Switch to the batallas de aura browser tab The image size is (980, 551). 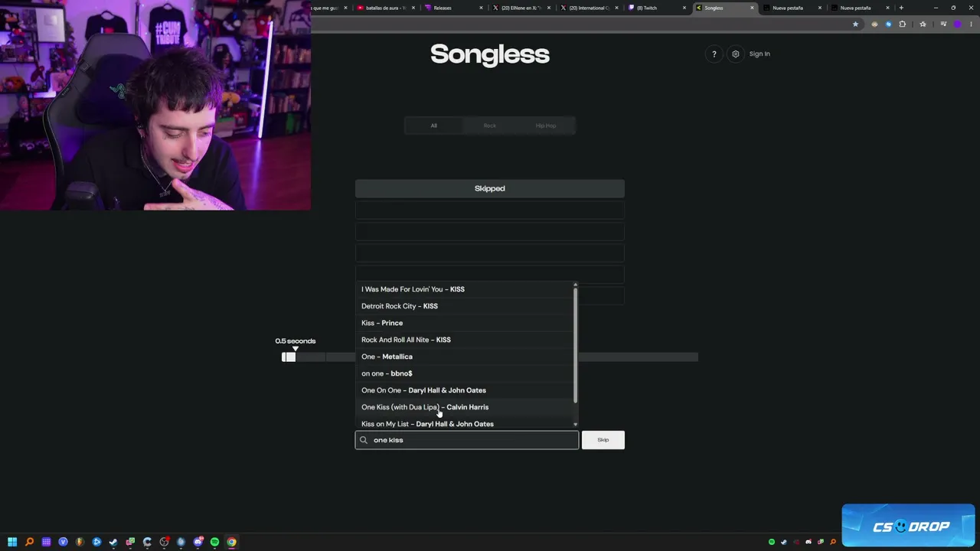(385, 8)
